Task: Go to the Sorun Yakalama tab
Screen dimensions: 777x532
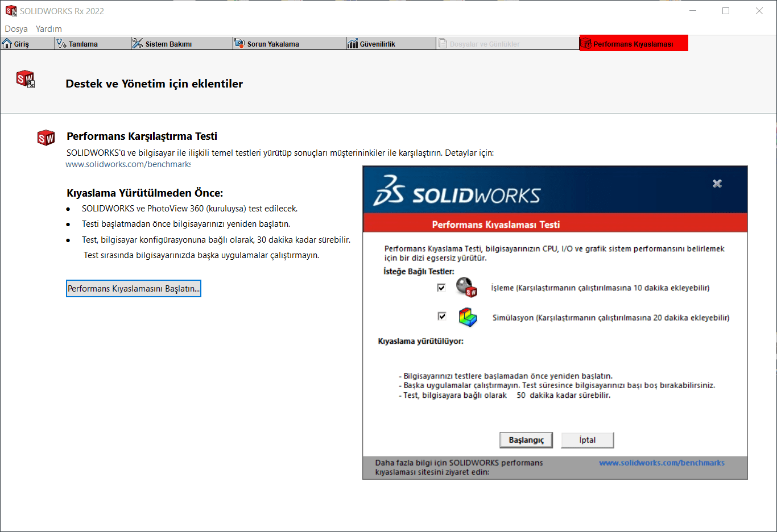Action: [x=290, y=44]
